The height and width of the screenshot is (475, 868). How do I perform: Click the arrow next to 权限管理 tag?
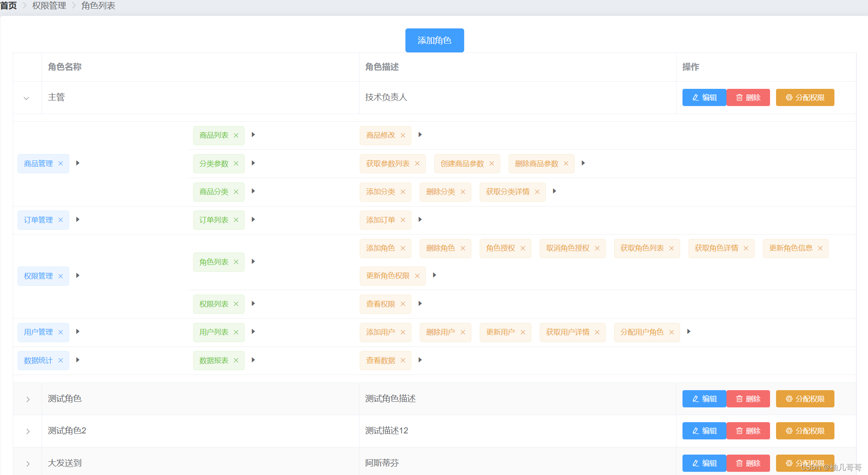coord(78,275)
